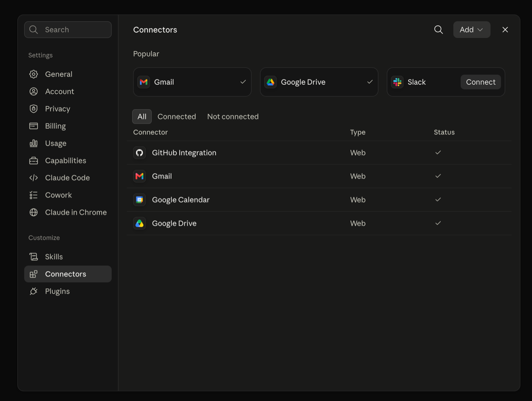Open the Cowork settings
The height and width of the screenshot is (401, 532).
click(x=68, y=195)
